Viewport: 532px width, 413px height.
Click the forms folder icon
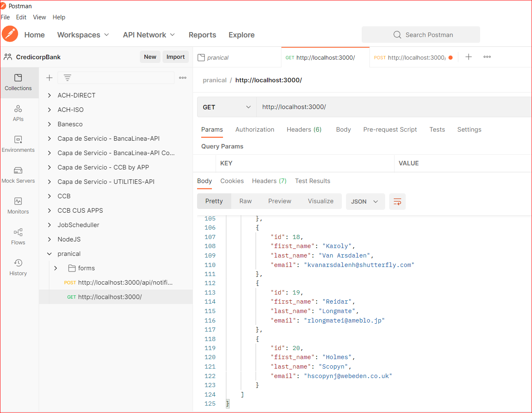tap(72, 268)
